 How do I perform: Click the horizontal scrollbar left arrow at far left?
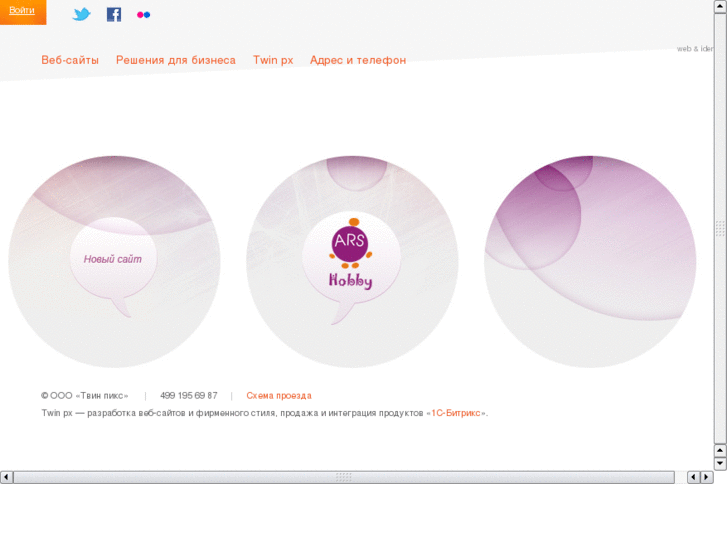6,477
